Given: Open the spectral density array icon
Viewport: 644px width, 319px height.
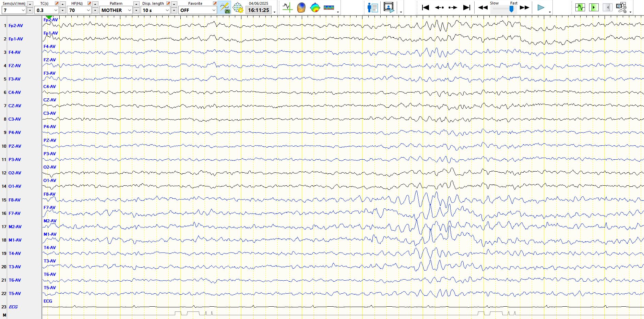Looking at the screenshot, I should (329, 8).
